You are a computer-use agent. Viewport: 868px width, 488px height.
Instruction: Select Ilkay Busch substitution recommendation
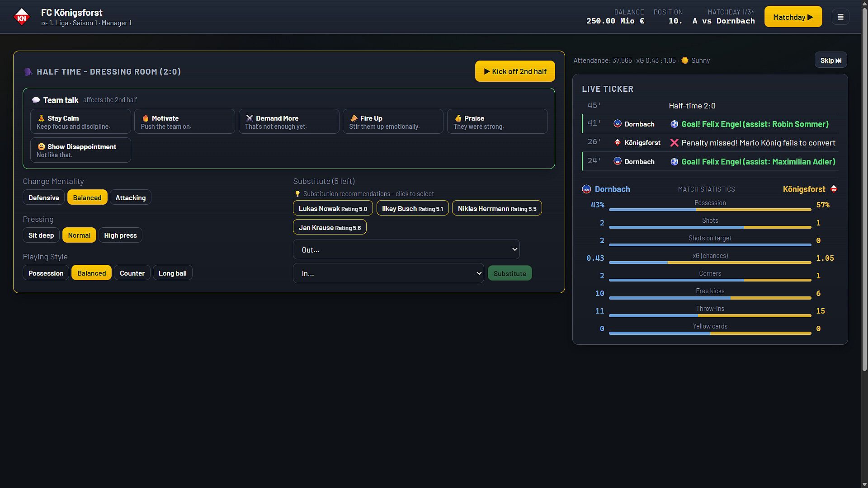tap(412, 208)
